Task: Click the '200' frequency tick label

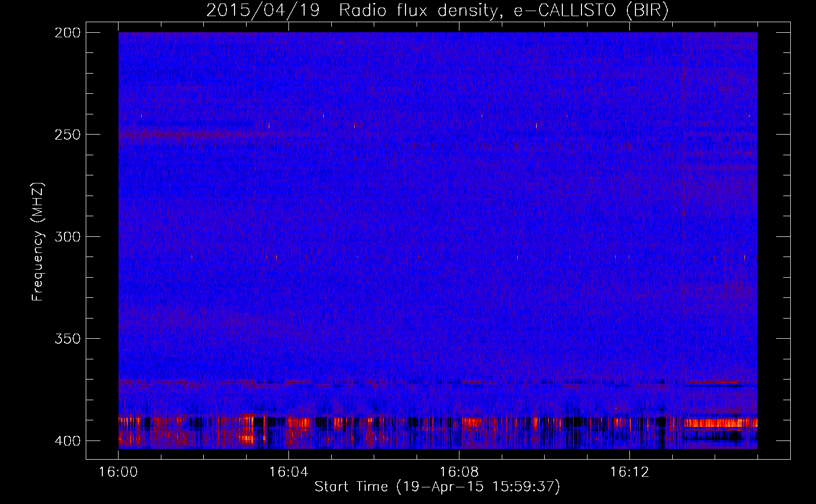Action: 67,33
